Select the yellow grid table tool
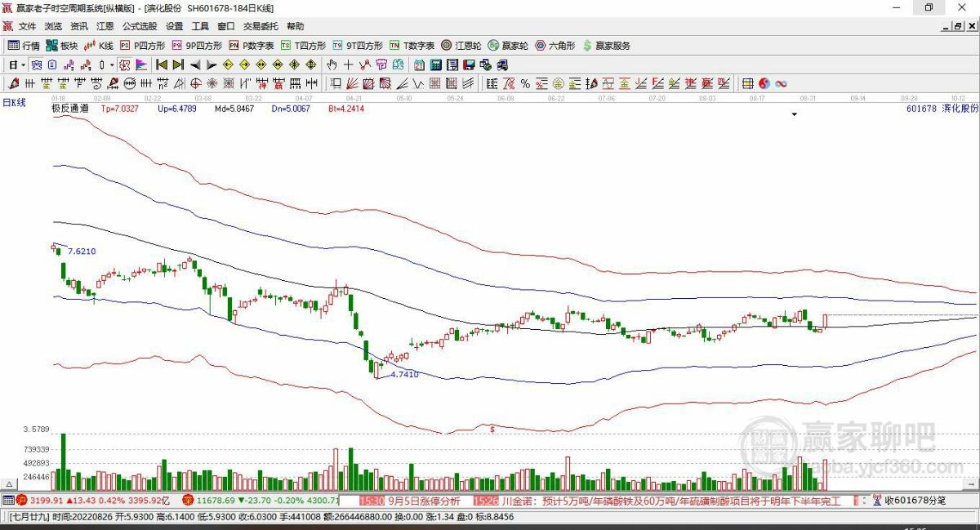Image resolution: width=980 pixels, height=530 pixels. pyautogui.click(x=747, y=83)
